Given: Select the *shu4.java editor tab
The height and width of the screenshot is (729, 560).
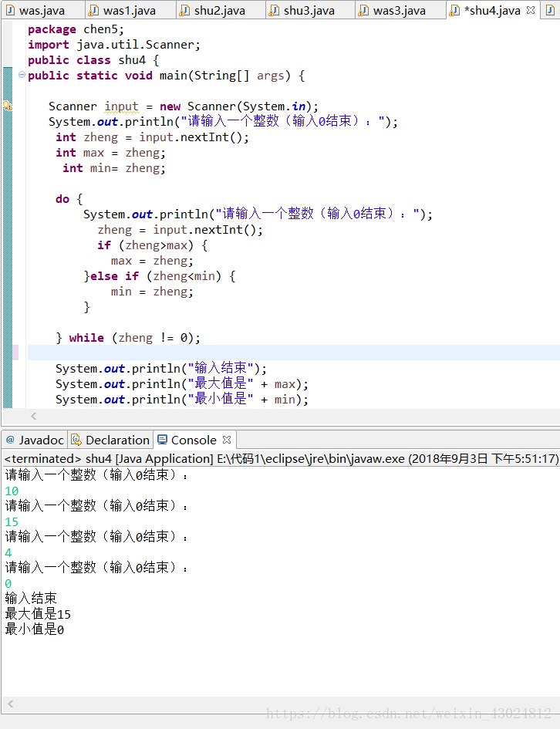Looking at the screenshot, I should pyautogui.click(x=492, y=10).
